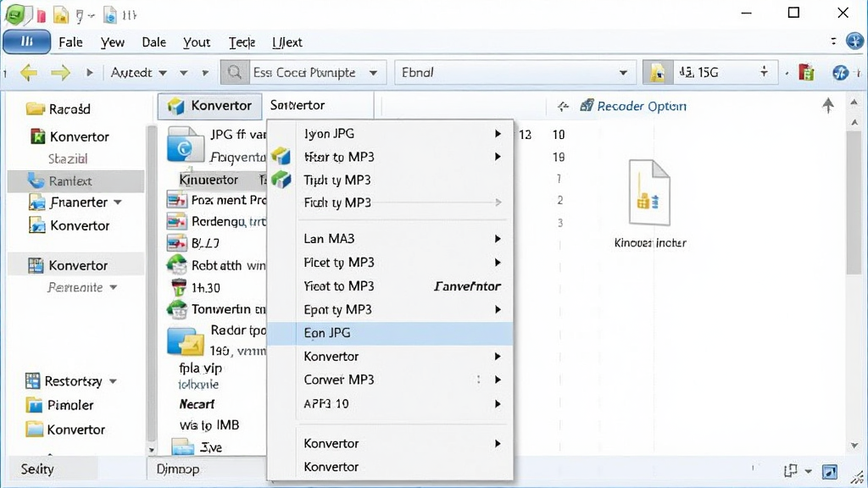868x488 pixels.
Task: Click the Tonwertin recycle icon
Action: [176, 309]
